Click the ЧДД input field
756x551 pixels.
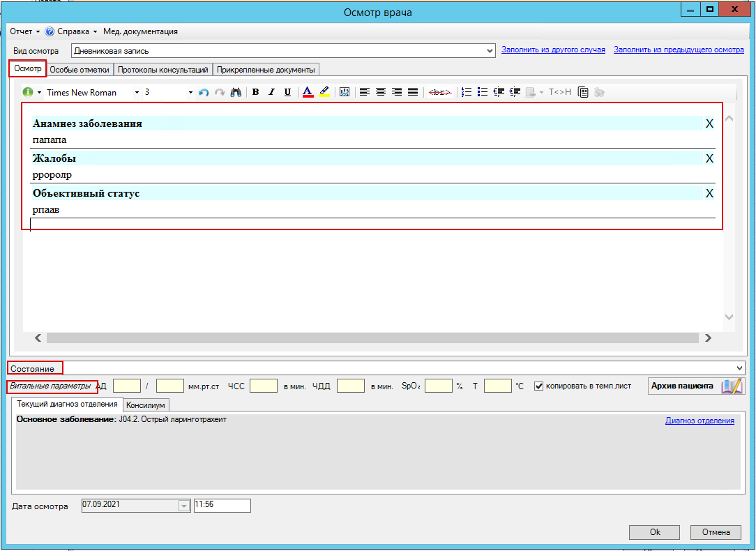coord(351,386)
